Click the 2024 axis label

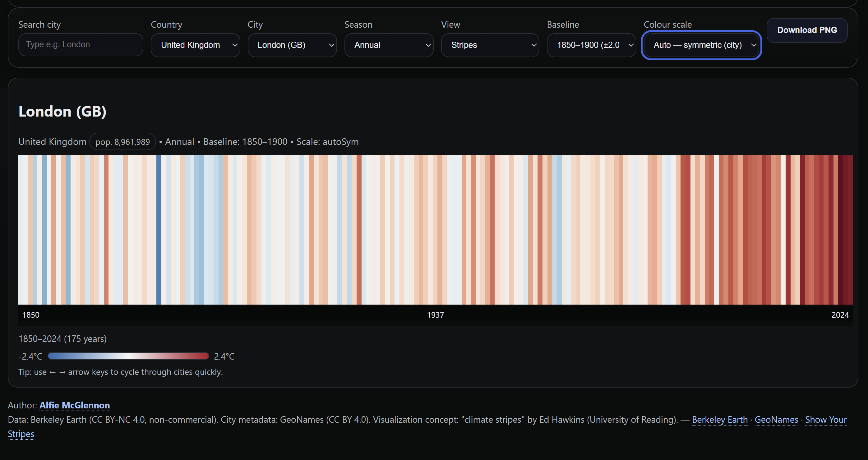point(840,315)
